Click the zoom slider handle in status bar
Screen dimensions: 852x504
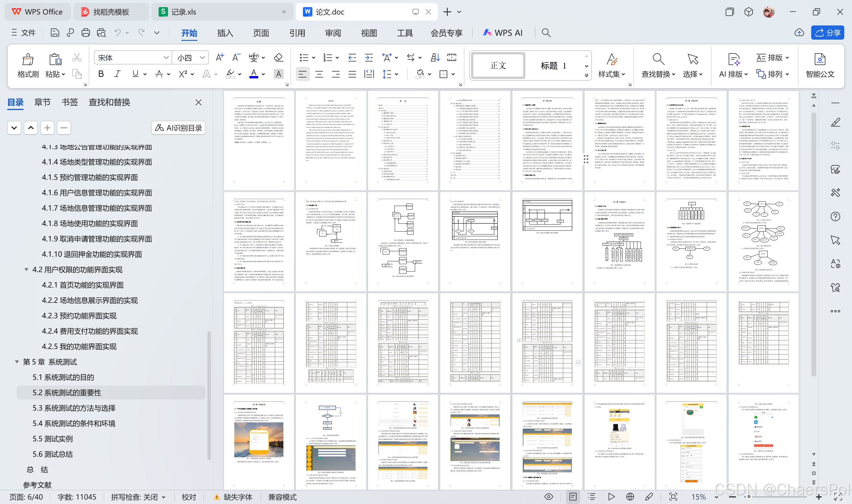pyautogui.click(x=749, y=497)
